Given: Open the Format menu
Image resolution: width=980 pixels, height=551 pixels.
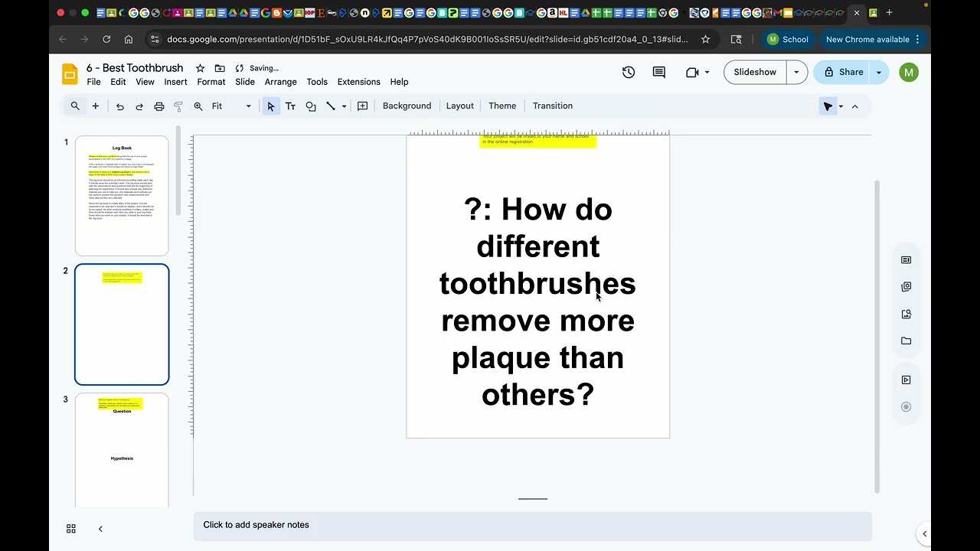Looking at the screenshot, I should click(211, 82).
